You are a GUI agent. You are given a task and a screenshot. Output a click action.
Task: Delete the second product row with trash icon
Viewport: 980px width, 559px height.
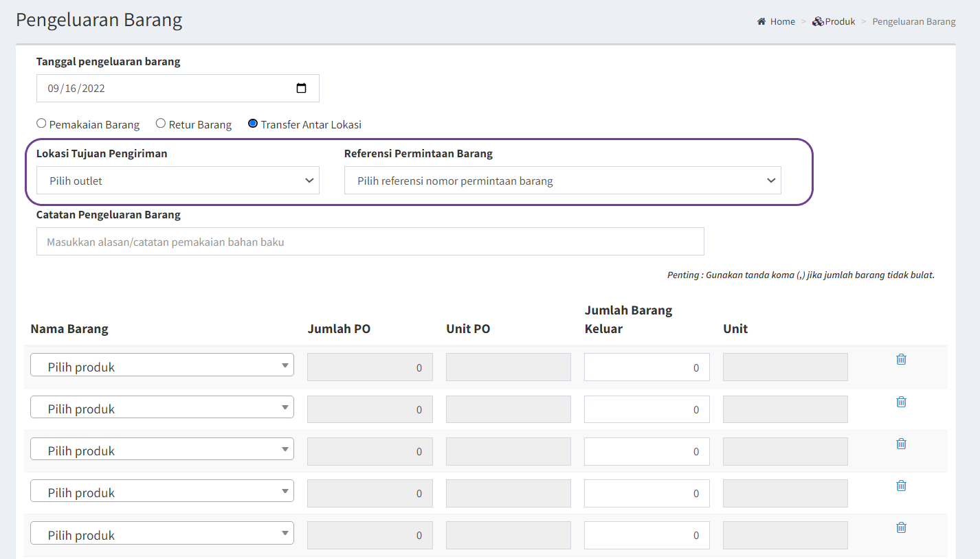point(901,402)
